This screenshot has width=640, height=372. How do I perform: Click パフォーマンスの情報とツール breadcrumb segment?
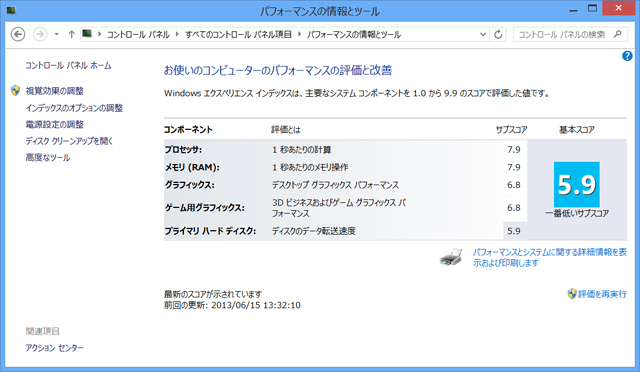[x=354, y=35]
